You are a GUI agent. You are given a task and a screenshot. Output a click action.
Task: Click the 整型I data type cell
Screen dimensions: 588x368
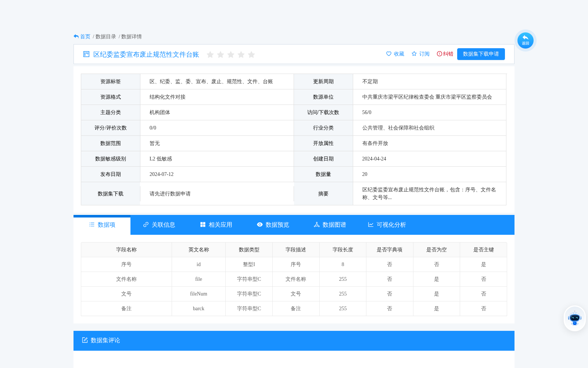point(249,265)
